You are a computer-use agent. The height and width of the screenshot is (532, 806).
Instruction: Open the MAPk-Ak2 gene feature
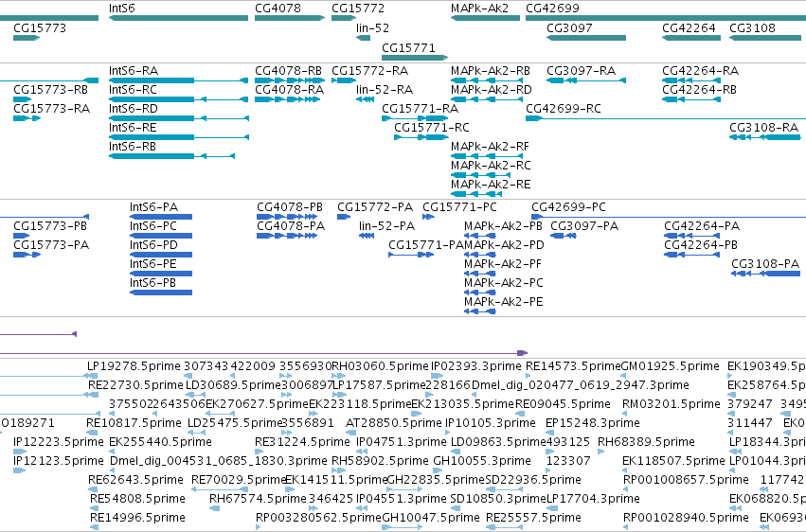pos(485,18)
